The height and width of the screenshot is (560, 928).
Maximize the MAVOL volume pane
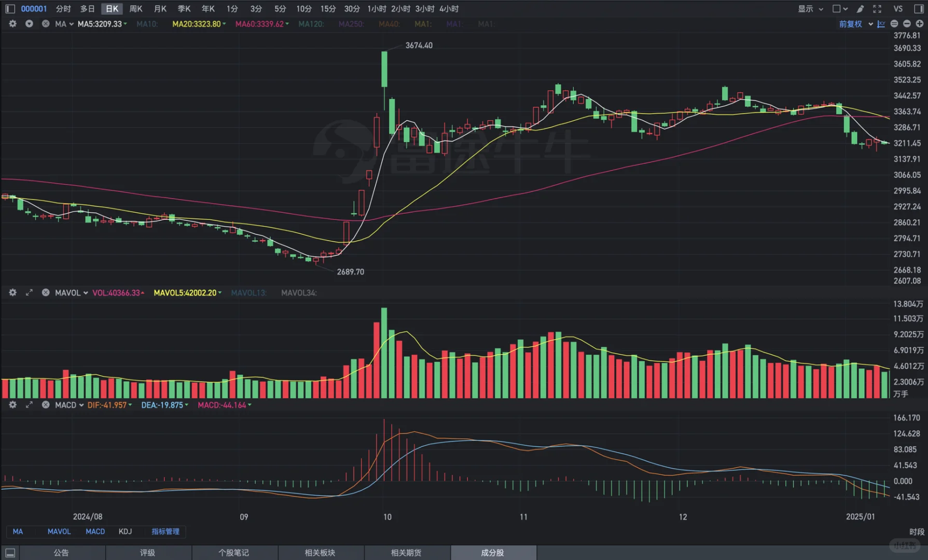point(29,292)
